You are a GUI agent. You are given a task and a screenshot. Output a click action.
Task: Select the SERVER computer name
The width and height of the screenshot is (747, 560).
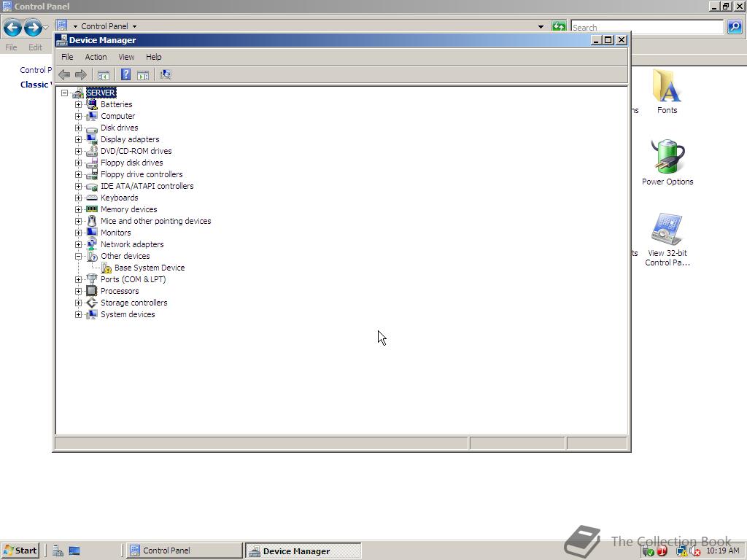(x=101, y=93)
